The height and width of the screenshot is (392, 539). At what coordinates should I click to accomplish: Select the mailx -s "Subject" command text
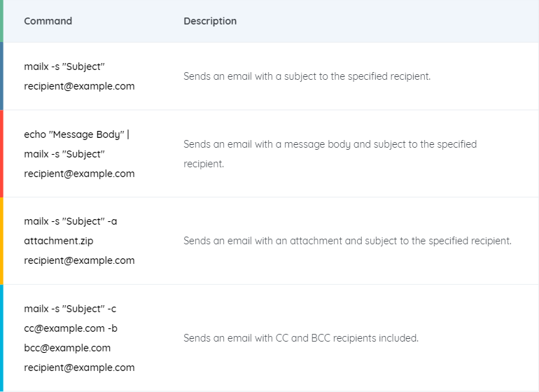click(64, 66)
